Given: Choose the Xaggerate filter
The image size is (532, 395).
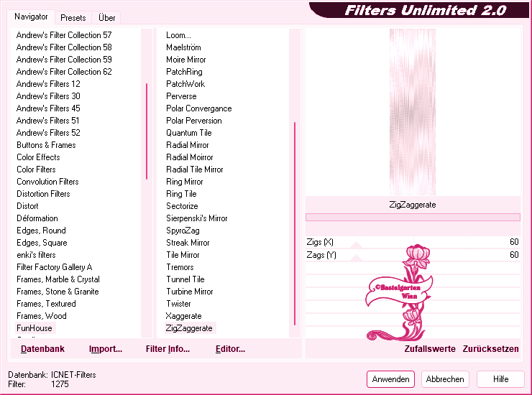Looking at the screenshot, I should 183,316.
